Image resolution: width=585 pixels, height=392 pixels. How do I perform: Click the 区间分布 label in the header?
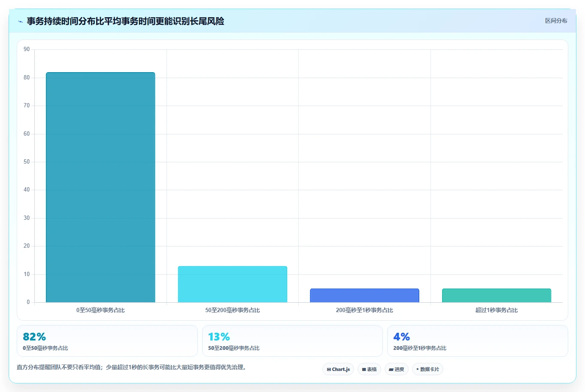[556, 21]
